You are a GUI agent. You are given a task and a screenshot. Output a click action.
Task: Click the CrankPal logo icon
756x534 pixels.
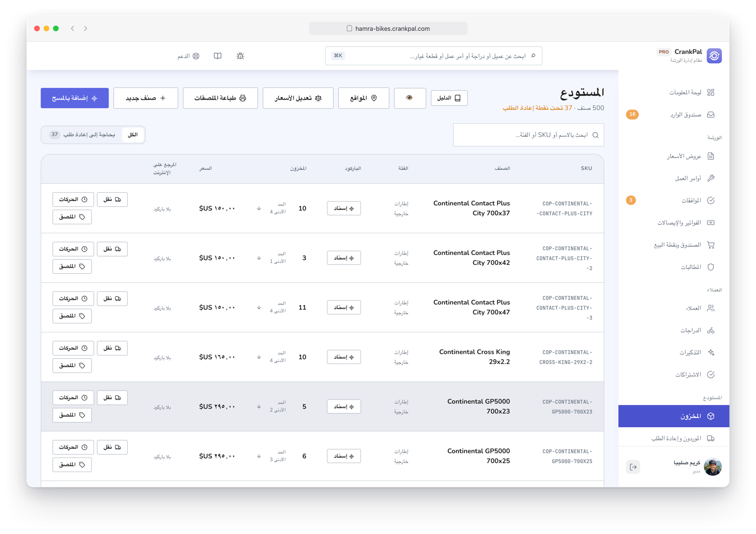(714, 56)
